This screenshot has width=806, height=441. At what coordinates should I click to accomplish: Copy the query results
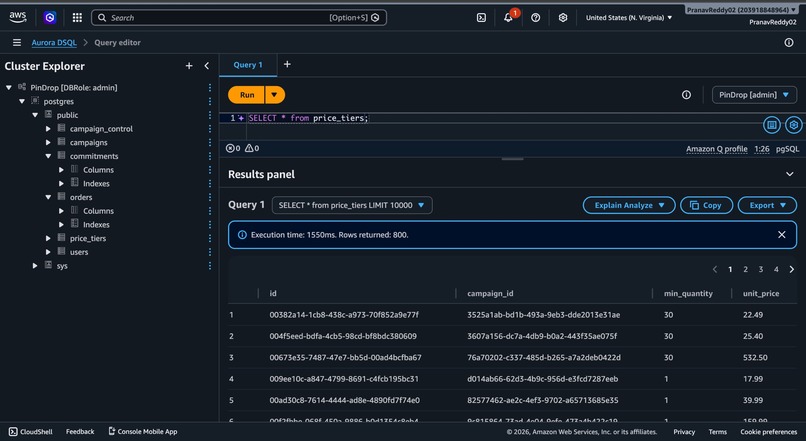pos(706,205)
